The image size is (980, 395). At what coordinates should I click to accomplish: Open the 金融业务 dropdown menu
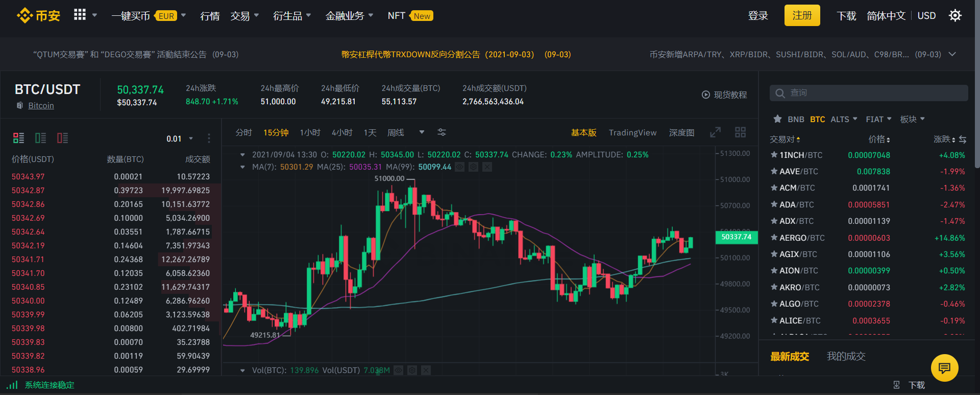(350, 16)
